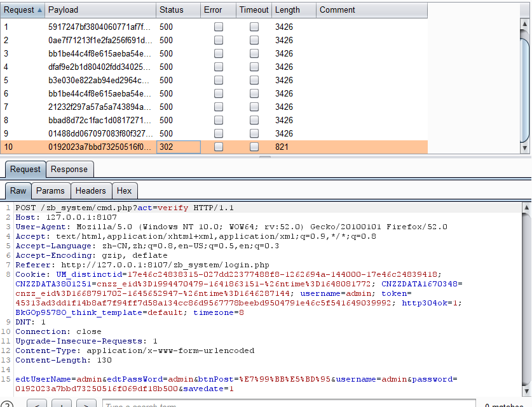Switch to the Response tab
This screenshot has width=532, height=407.
point(69,169)
